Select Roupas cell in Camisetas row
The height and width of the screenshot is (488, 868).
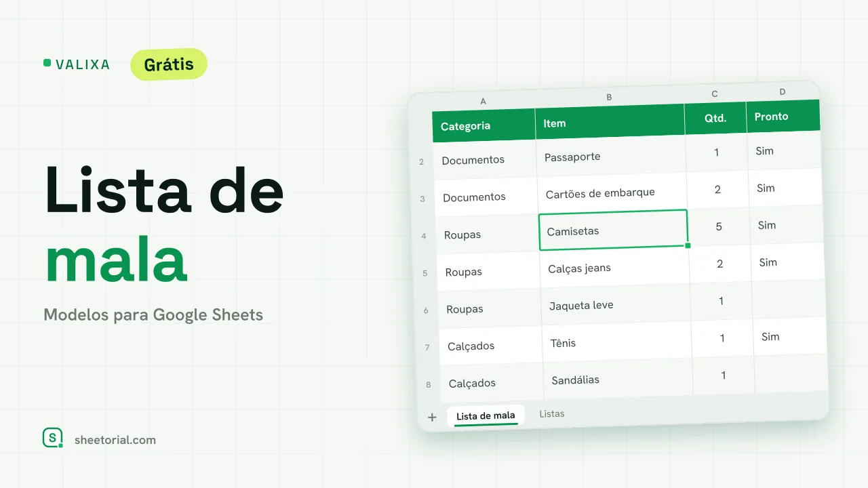(x=488, y=235)
